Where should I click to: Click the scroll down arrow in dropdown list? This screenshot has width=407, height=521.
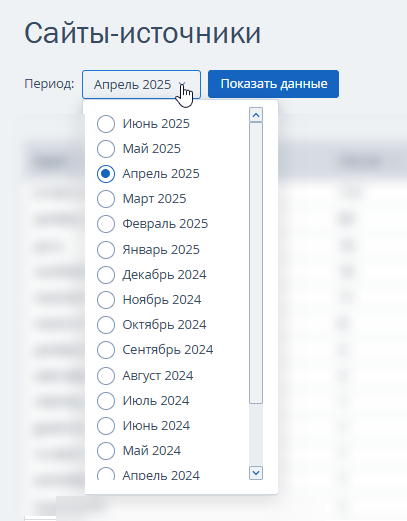256,473
